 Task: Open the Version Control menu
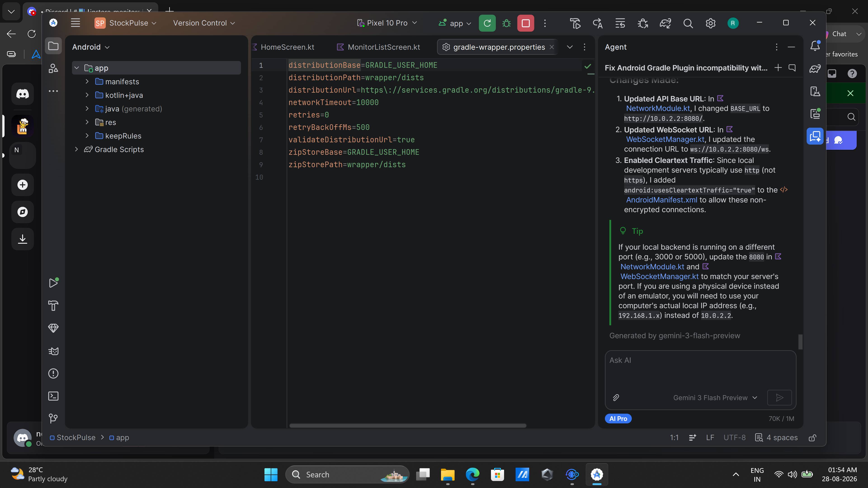(204, 23)
